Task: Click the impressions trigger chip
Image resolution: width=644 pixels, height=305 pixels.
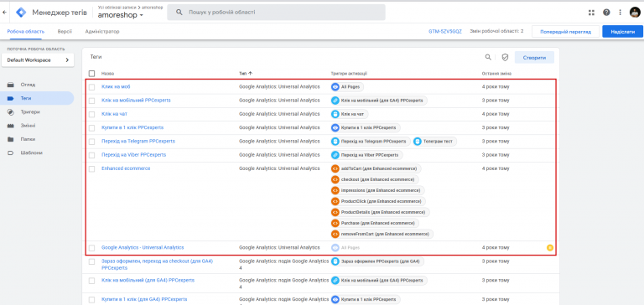Action: pyautogui.click(x=377, y=190)
